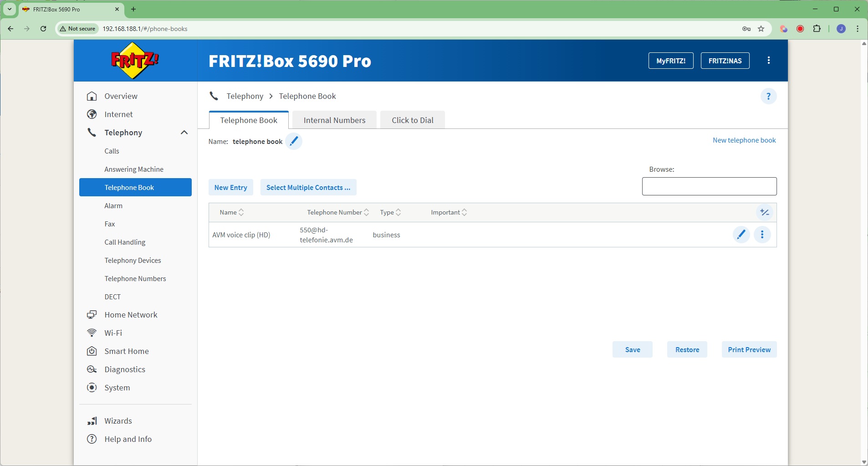Viewport: 868px width, 466px height.
Task: Click Select Multiple Contacts button
Action: point(308,187)
